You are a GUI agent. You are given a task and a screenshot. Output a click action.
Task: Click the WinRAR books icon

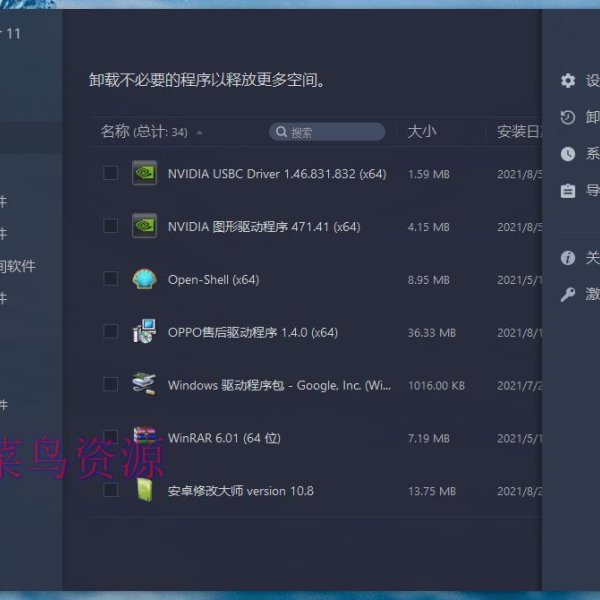(x=144, y=437)
